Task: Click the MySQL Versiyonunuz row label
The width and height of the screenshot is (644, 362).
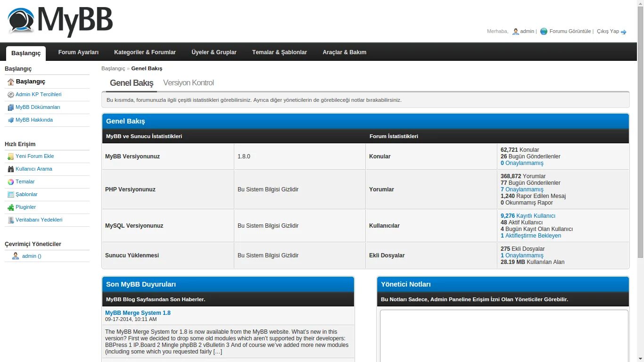Action: click(x=134, y=226)
